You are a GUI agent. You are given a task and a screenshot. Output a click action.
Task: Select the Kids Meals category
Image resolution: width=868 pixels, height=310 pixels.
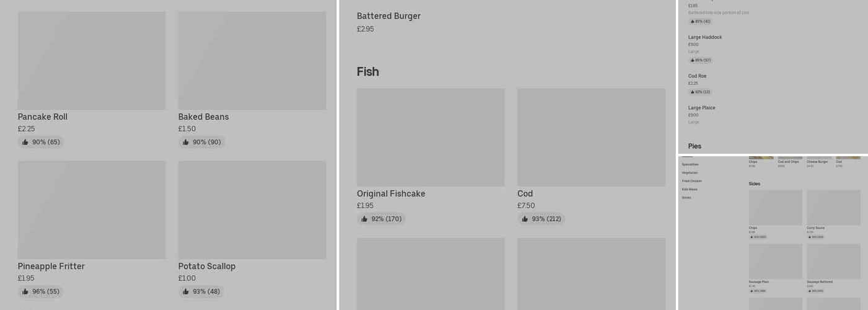point(689,190)
